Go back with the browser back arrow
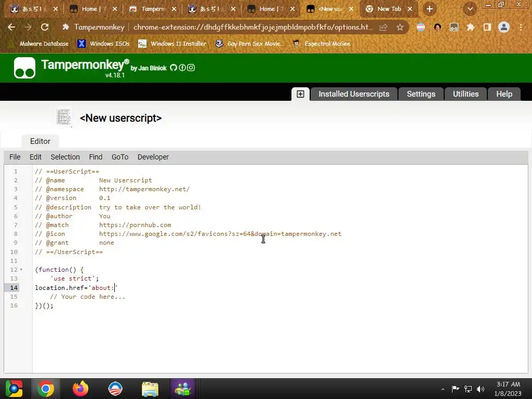The width and height of the screenshot is (532, 399). click(x=11, y=27)
